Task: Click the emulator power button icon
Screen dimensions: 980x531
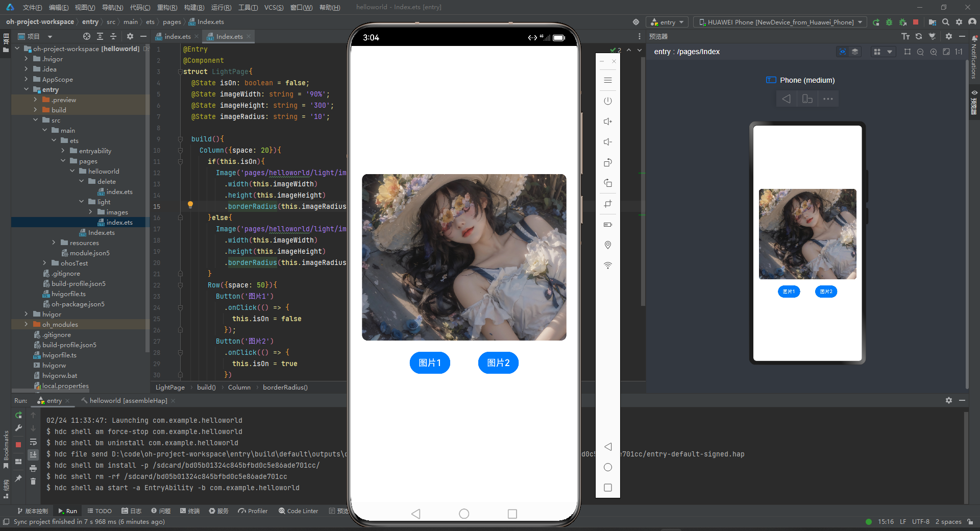Action: point(607,101)
